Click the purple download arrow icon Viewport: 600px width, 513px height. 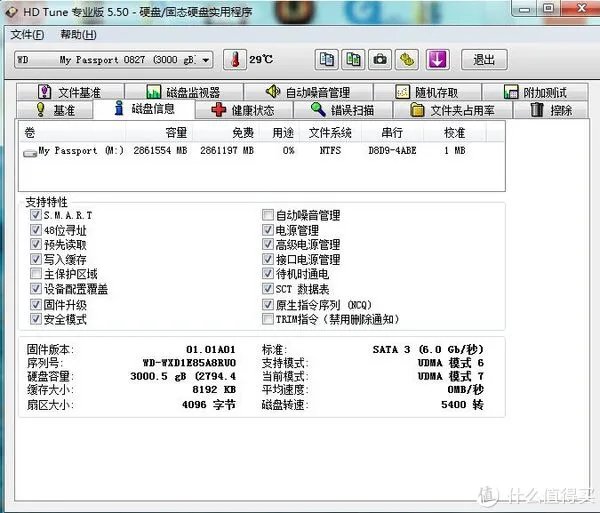tap(437, 60)
